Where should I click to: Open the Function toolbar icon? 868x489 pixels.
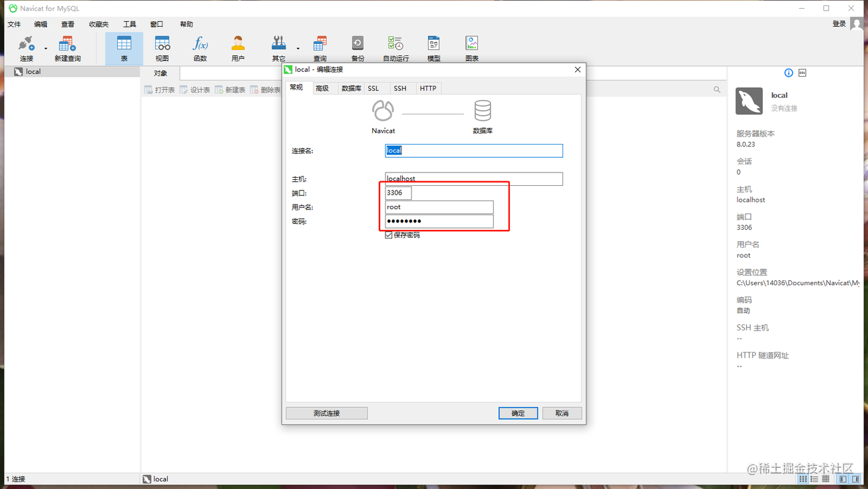pos(200,45)
